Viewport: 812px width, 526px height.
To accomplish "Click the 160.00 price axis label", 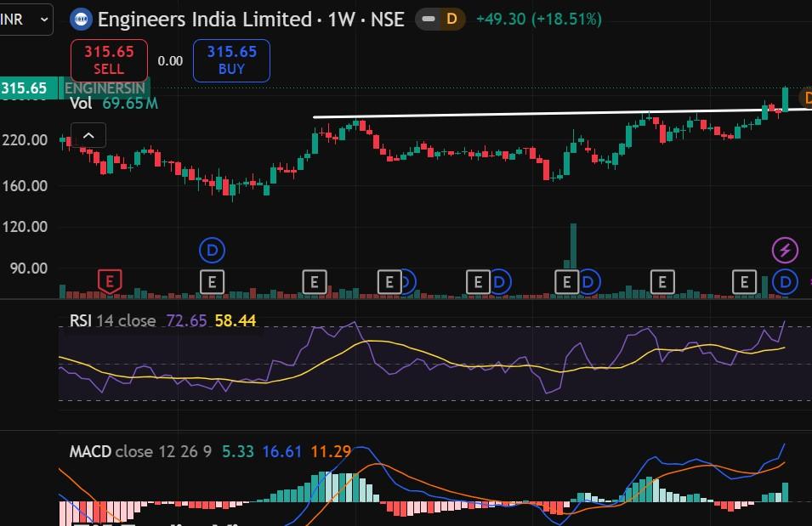I will [25, 186].
